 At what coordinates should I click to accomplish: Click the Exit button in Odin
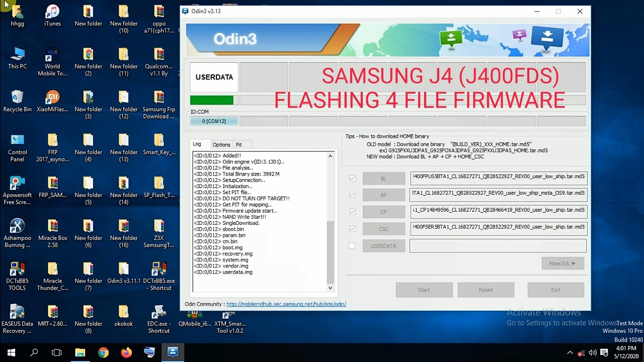pos(555,290)
